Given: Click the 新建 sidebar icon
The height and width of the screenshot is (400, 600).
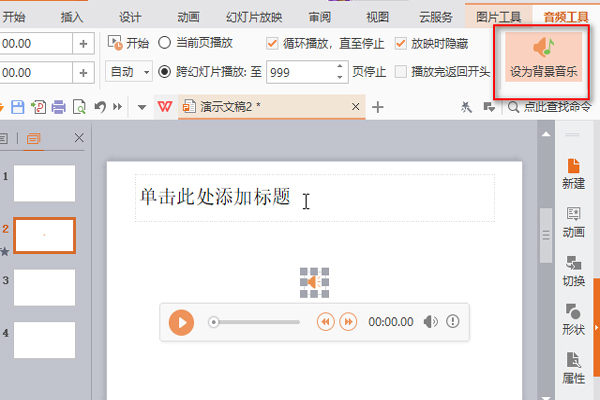Looking at the screenshot, I should pos(573,174).
